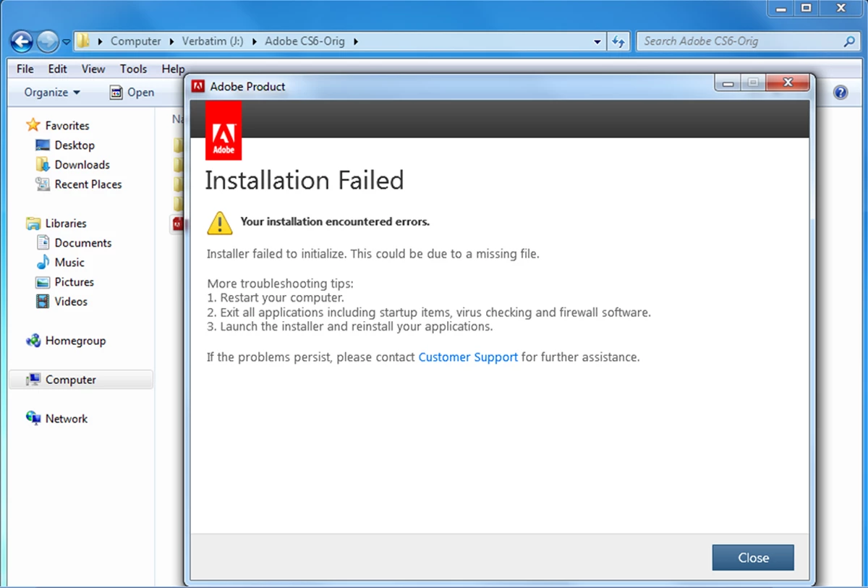This screenshot has height=588, width=868.
Task: Click text 'Your installation encountered errors.'
Action: pos(335,221)
